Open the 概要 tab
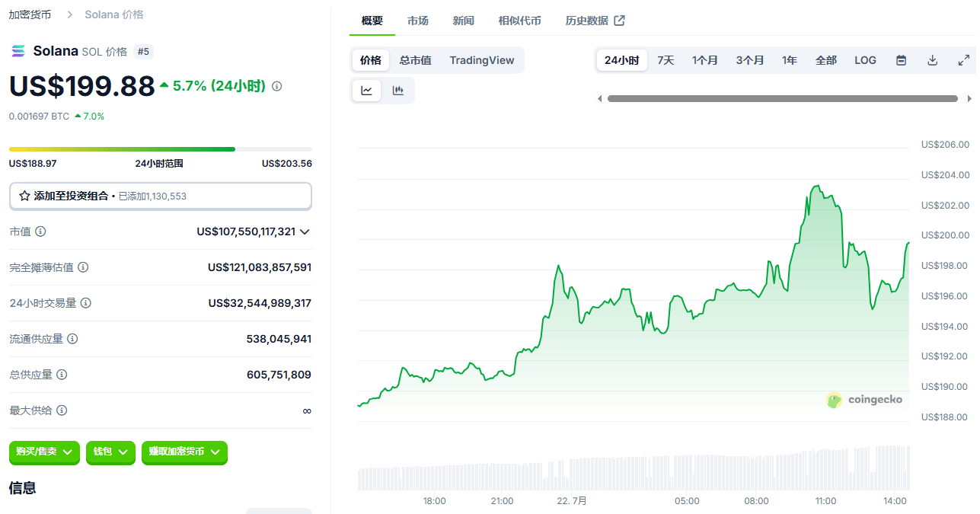Screen dimensions: 980x514 [372, 21]
